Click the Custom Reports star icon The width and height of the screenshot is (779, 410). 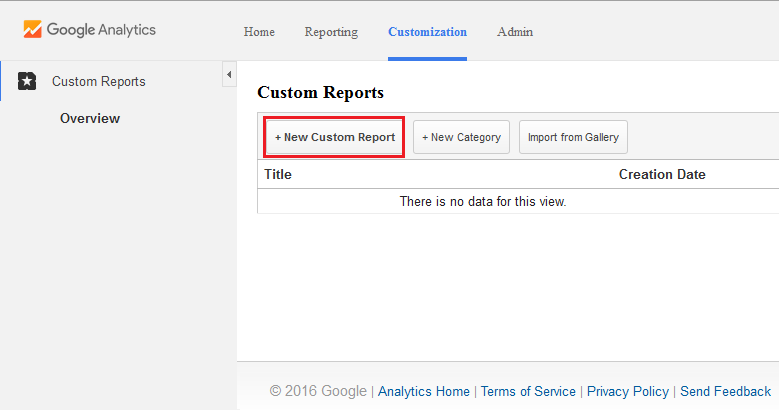[x=27, y=81]
